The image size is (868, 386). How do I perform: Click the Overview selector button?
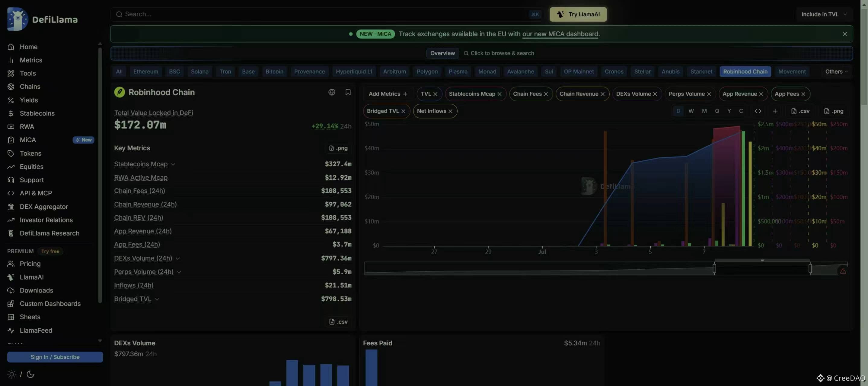pos(442,53)
